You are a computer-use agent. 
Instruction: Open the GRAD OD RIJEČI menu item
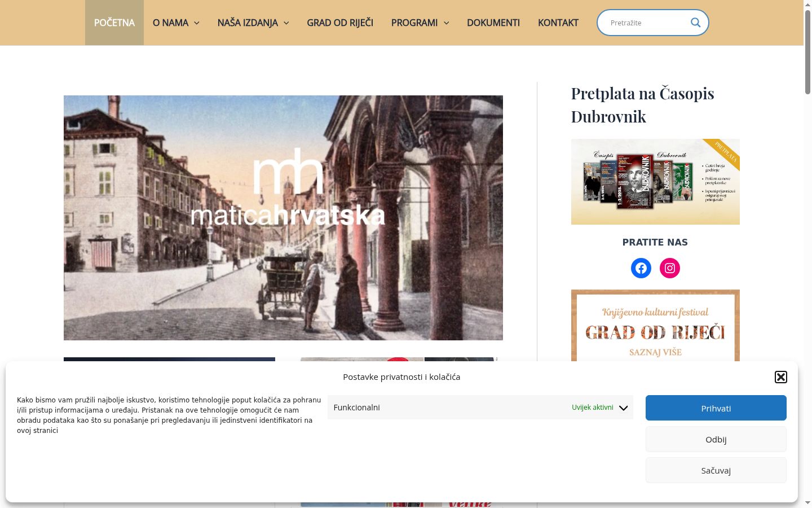tap(340, 23)
